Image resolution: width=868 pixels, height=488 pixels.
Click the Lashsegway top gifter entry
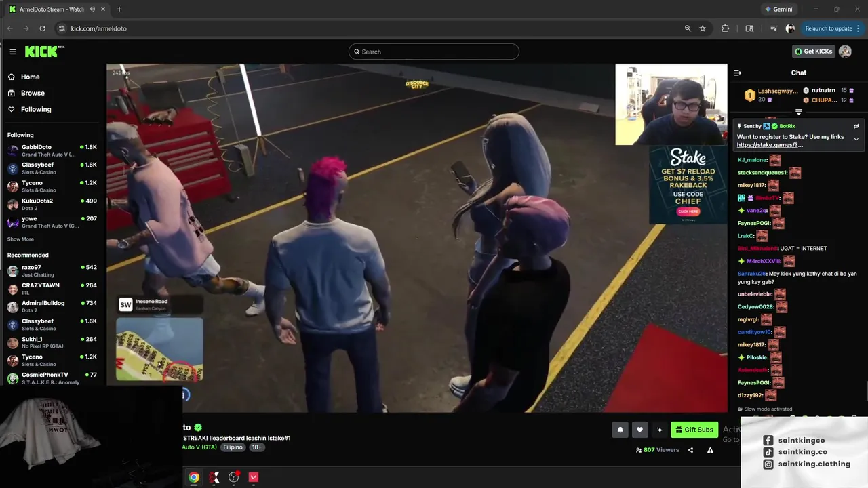[x=772, y=95]
